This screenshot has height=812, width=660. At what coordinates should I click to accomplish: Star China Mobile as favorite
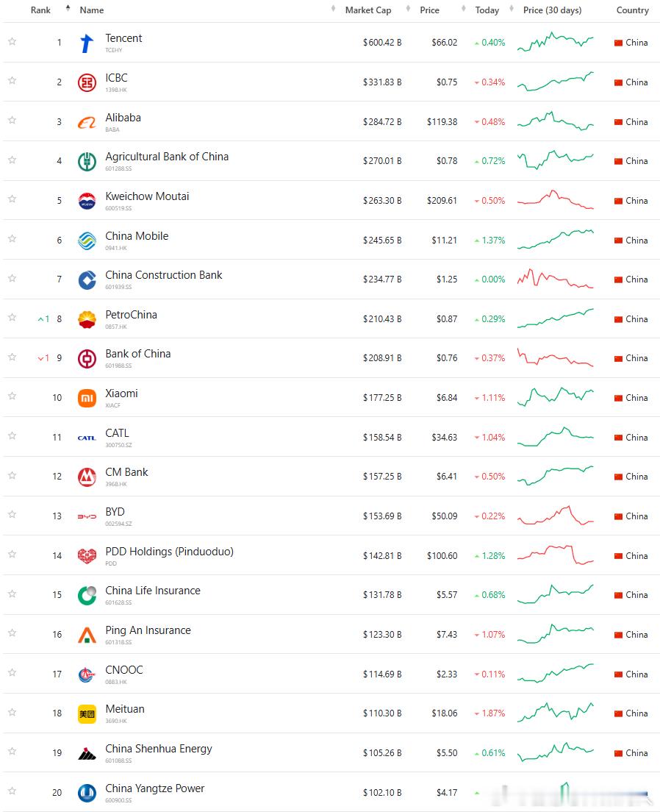pos(12,239)
